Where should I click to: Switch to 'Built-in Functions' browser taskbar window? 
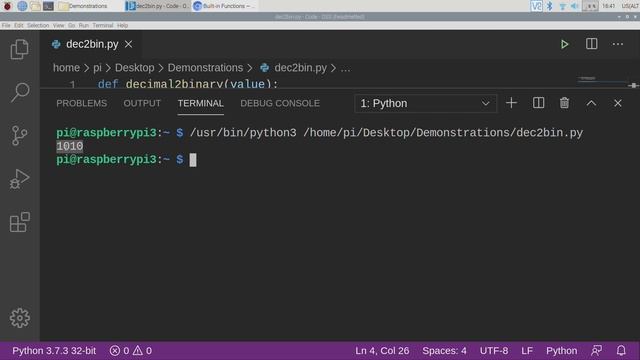224,6
